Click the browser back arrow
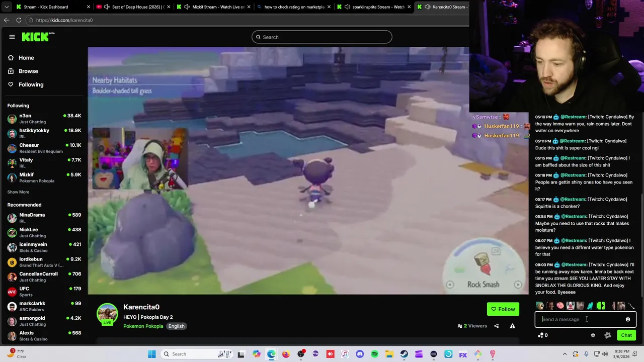Viewport: 644px width, 362px height. pos(7,20)
